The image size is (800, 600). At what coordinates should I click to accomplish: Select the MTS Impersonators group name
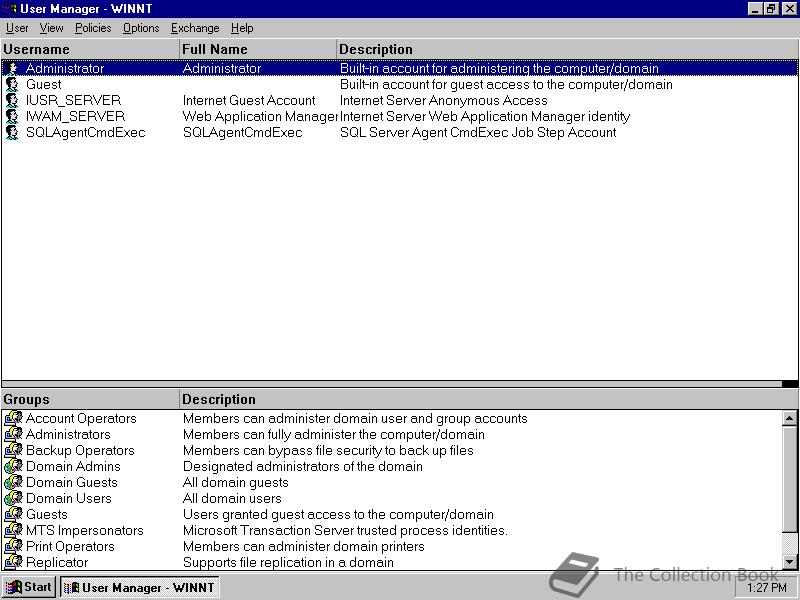(x=85, y=531)
